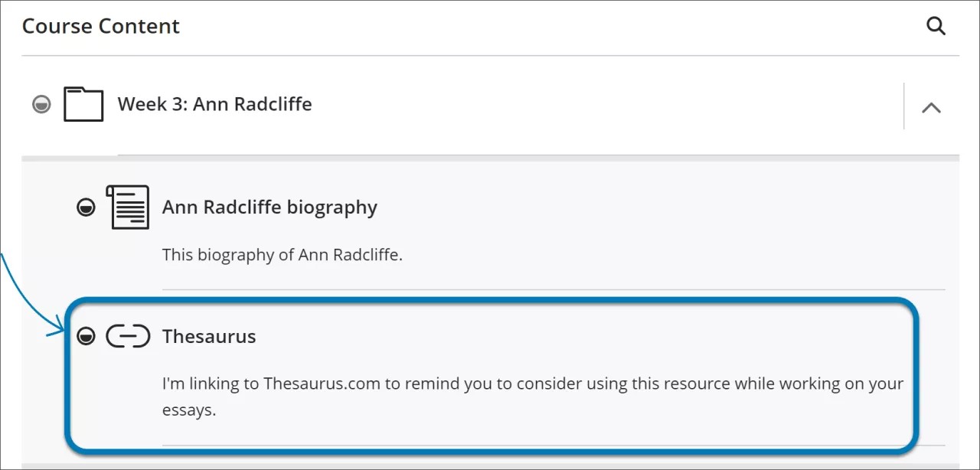Click the chain link symbol for the web link
Image resolution: width=980 pixels, height=470 pixels.
click(x=128, y=335)
